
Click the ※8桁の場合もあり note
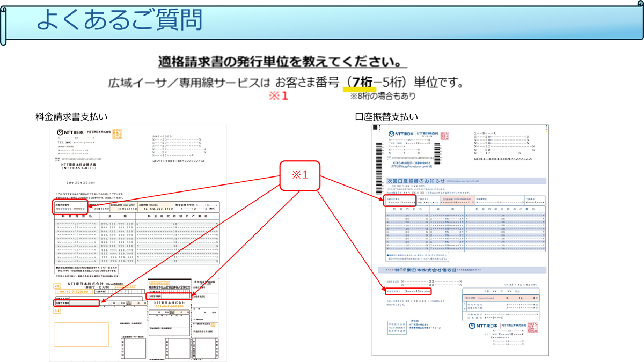tap(383, 96)
